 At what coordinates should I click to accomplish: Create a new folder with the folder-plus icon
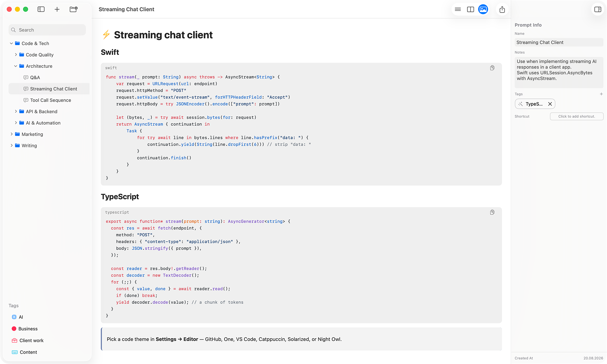(74, 9)
